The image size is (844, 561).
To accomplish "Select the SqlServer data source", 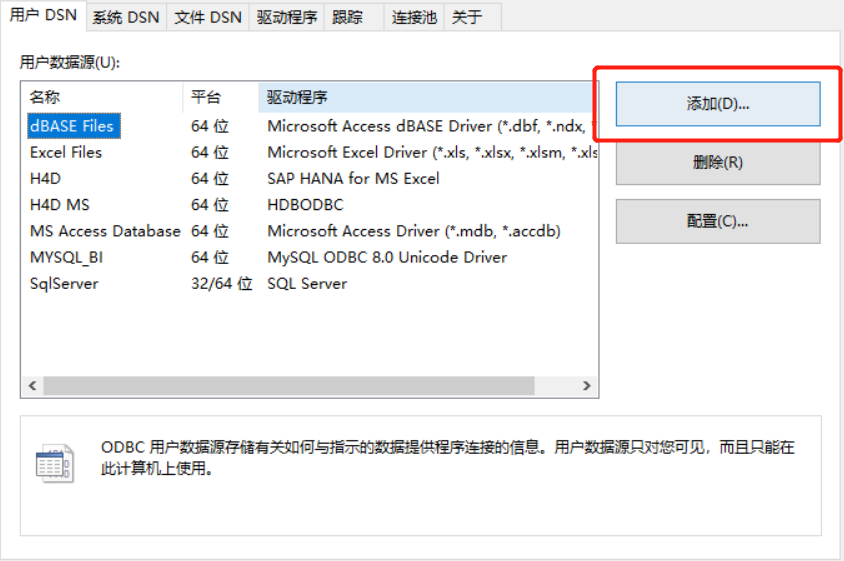I will [64, 284].
